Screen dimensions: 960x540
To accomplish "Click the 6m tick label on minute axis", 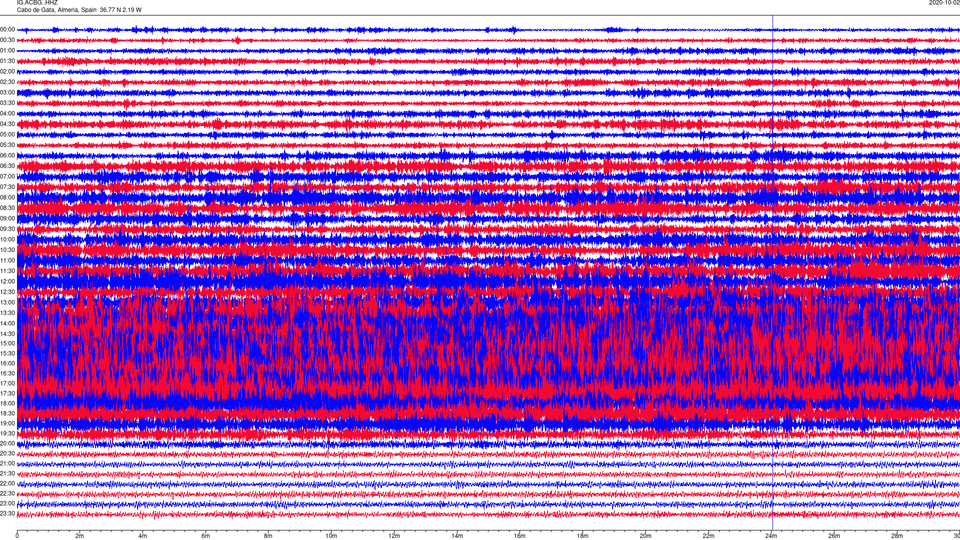I will 206,536.
